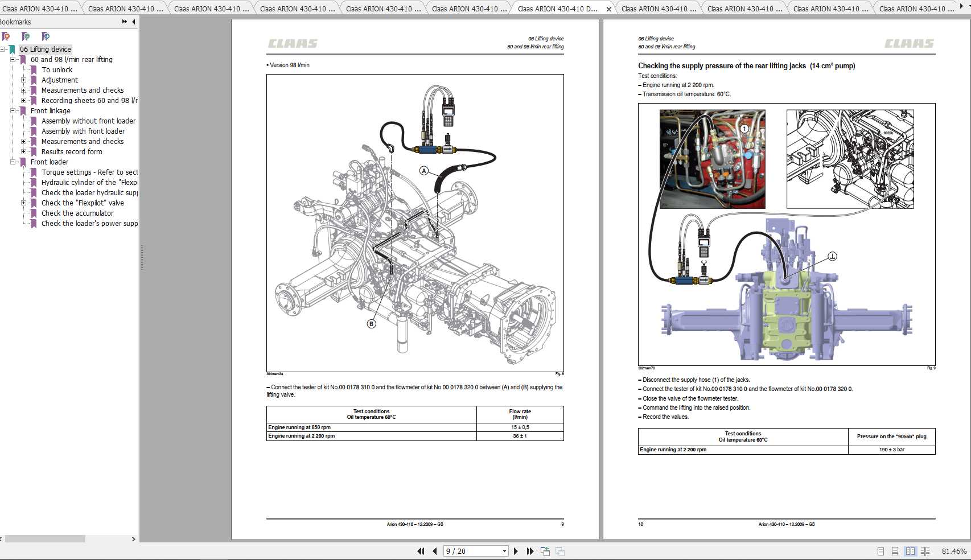This screenshot has width=971, height=560.
Task: Click the 81.46% zoom level
Action: pos(954,551)
